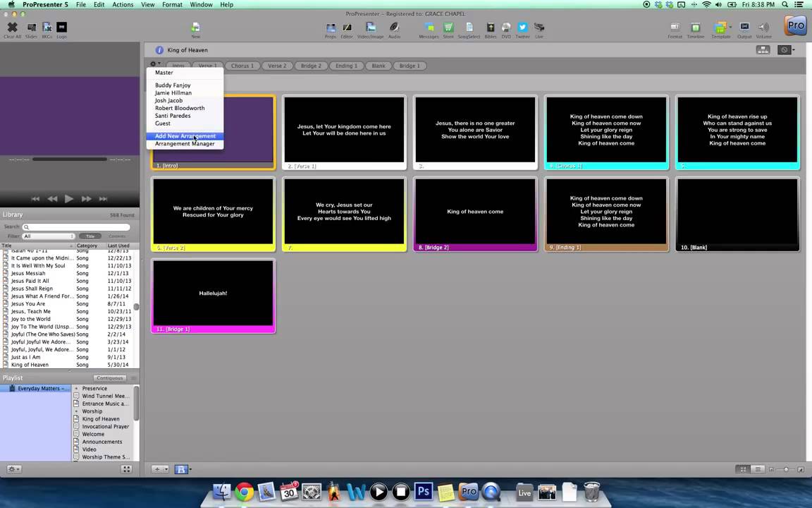Open the playlist gear menu
Image resolution: width=812 pixels, height=508 pixels.
pyautogui.click(x=13, y=469)
